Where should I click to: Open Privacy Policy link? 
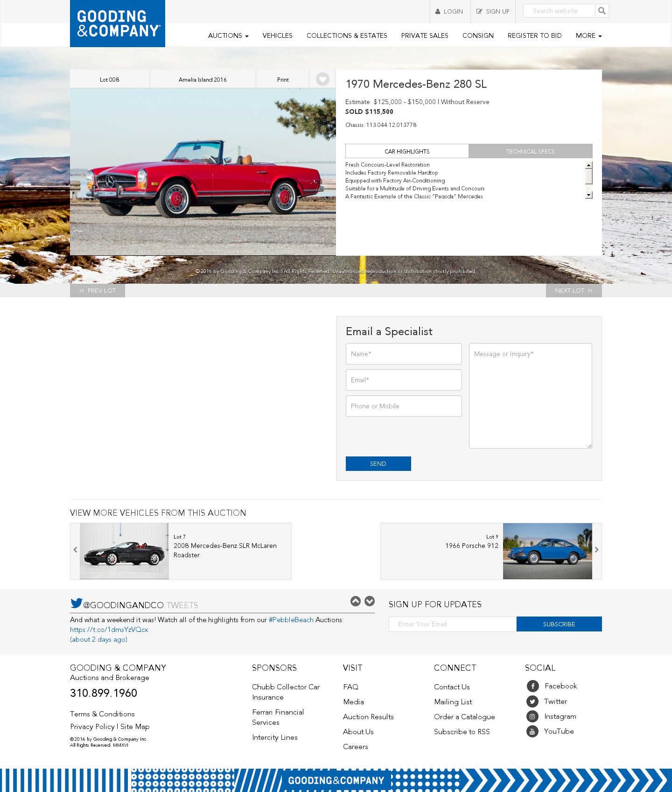[92, 727]
